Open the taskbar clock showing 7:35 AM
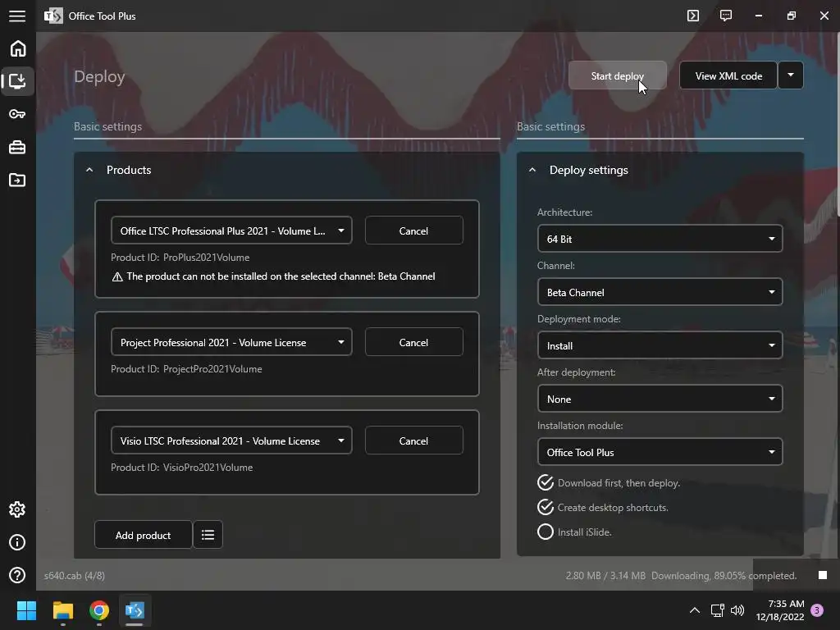Viewport: 840px width, 630px height. [x=780, y=610]
